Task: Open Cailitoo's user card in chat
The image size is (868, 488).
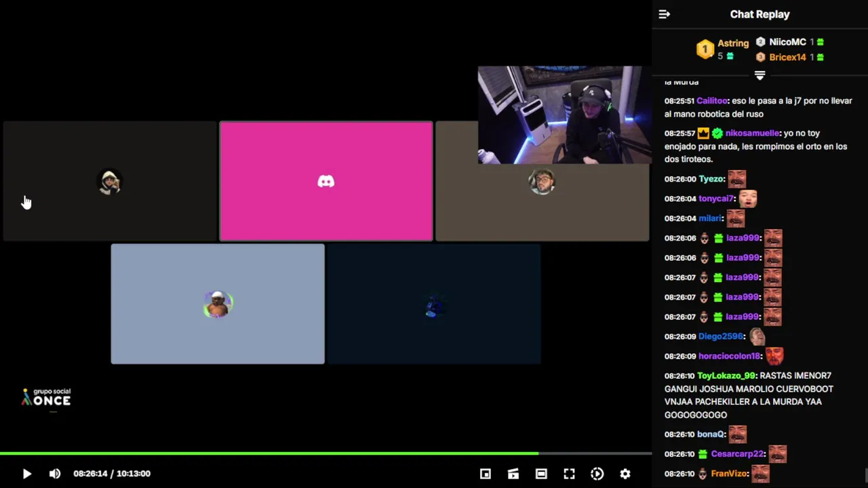Action: point(711,101)
